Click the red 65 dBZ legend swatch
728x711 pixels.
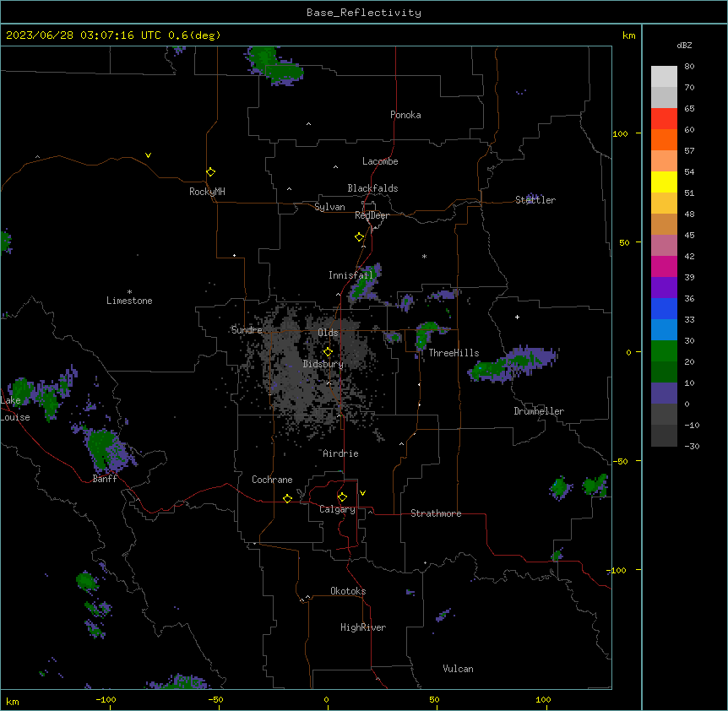click(x=664, y=119)
